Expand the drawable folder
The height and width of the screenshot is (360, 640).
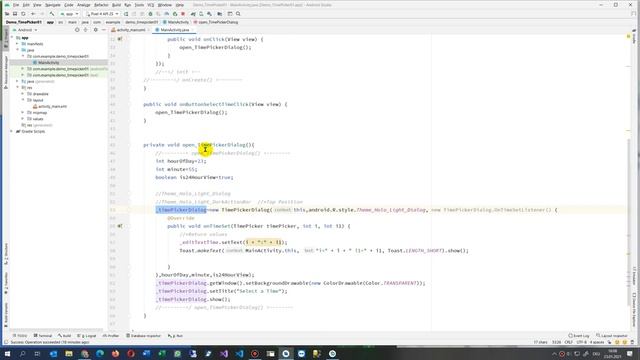click(23, 94)
